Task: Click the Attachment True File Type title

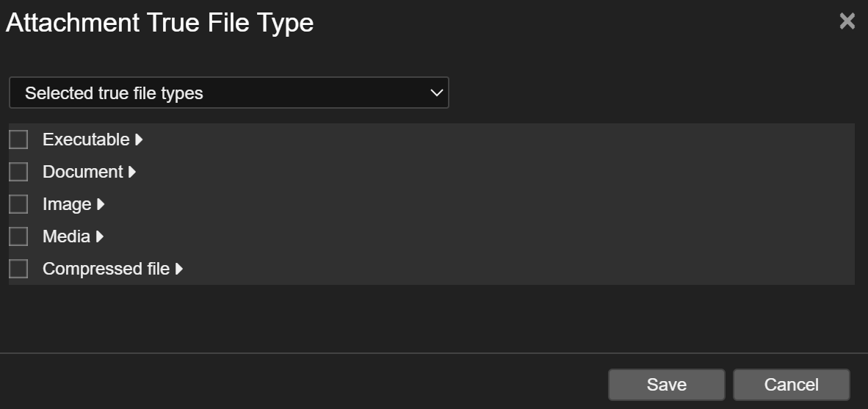Action: coord(159,23)
